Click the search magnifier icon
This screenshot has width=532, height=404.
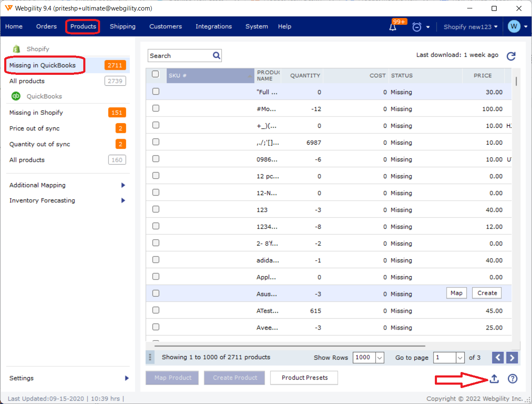tap(217, 55)
